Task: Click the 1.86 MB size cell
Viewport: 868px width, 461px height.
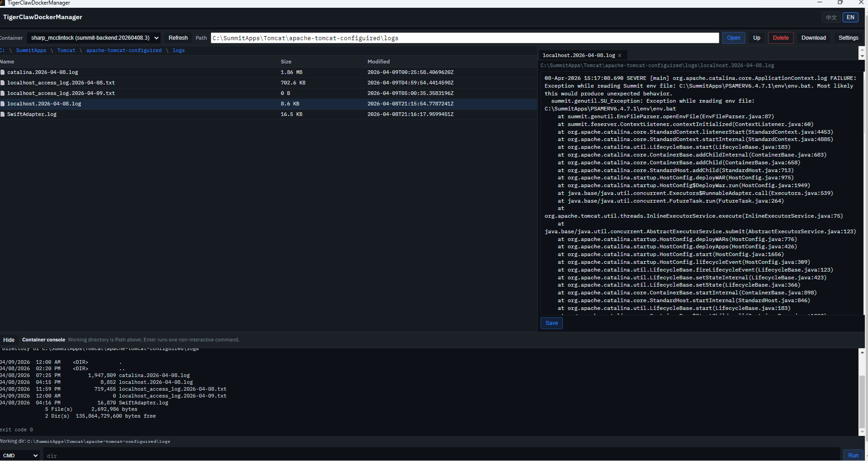Action: click(291, 72)
